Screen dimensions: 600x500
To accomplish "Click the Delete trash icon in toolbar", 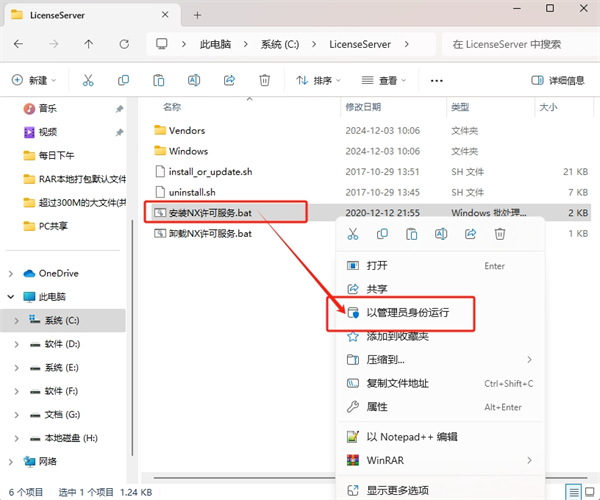I will click(x=264, y=80).
